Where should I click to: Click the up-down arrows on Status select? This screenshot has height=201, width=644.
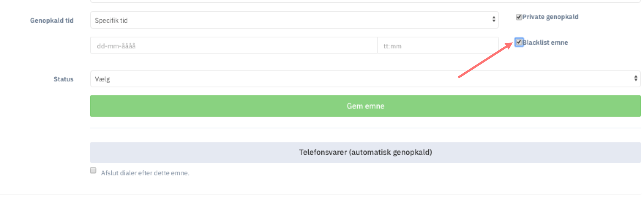point(636,78)
